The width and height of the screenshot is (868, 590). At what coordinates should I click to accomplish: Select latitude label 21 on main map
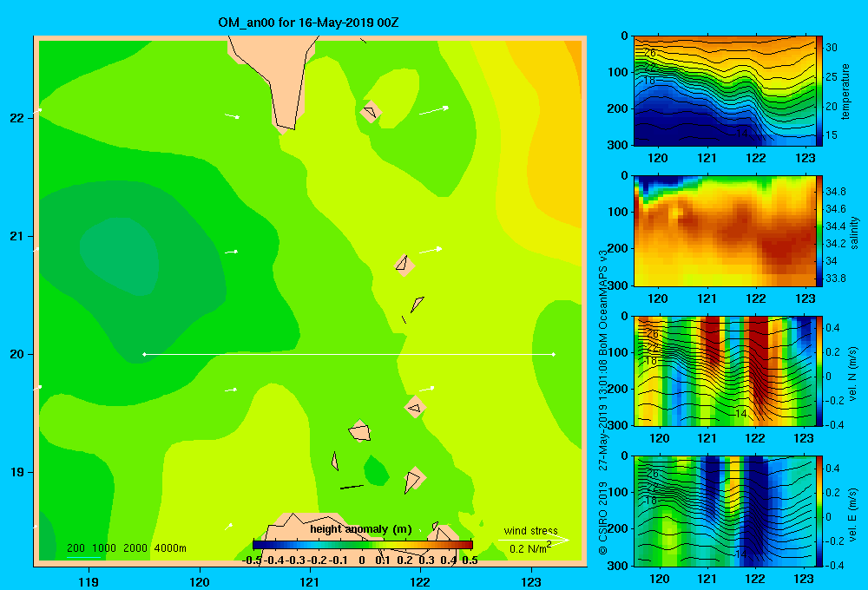point(17,236)
